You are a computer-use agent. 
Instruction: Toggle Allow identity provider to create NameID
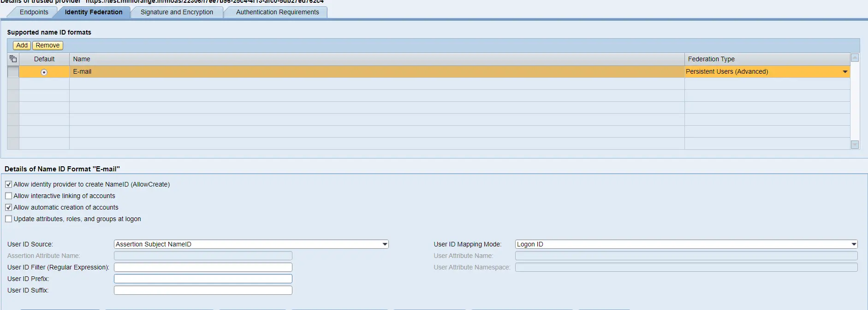(8, 184)
